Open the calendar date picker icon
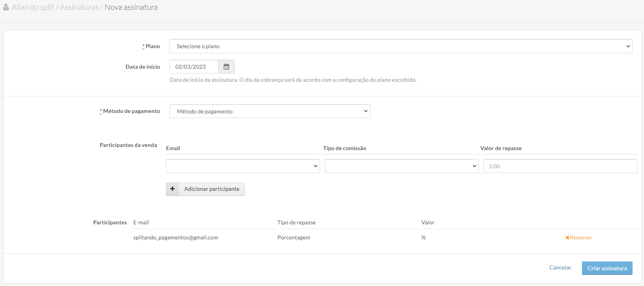644x286 pixels. (x=226, y=67)
